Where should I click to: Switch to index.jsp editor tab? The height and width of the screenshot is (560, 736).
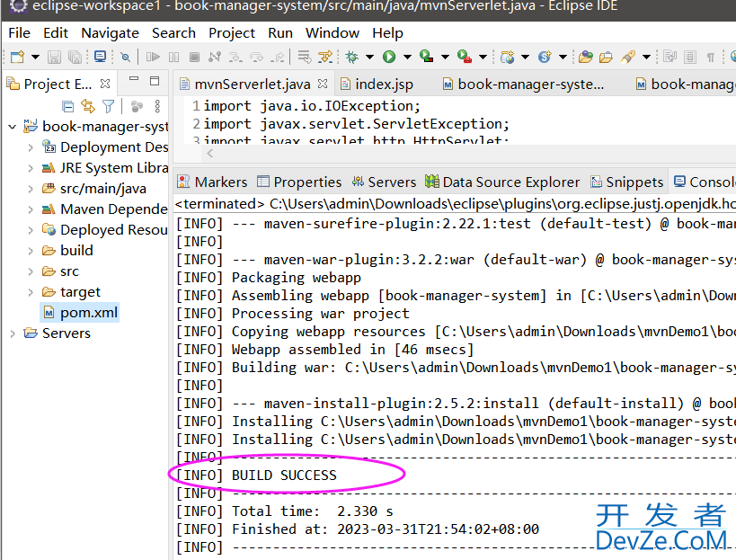coord(377,84)
